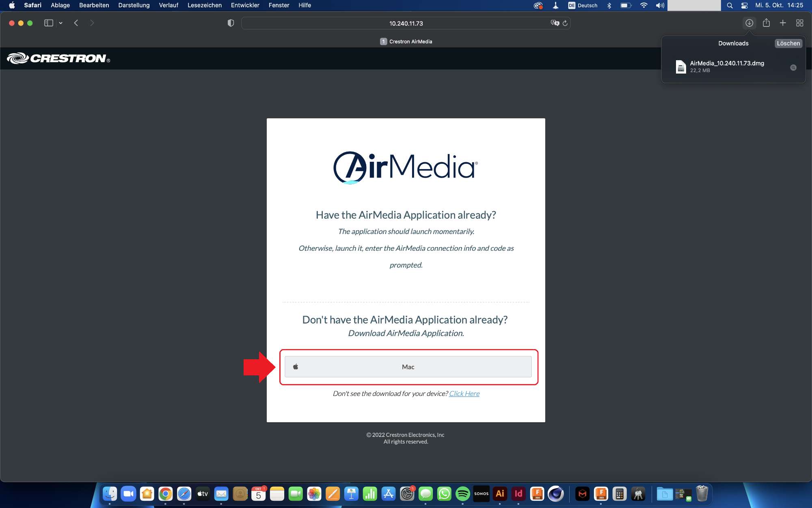Open the Verlauf menu
The width and height of the screenshot is (812, 508).
168,5
